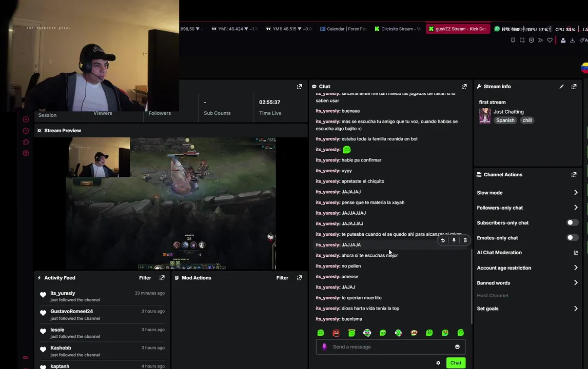Screen dimensions: 588x369
Task: Click the Spanish stream tag
Action: point(505,120)
